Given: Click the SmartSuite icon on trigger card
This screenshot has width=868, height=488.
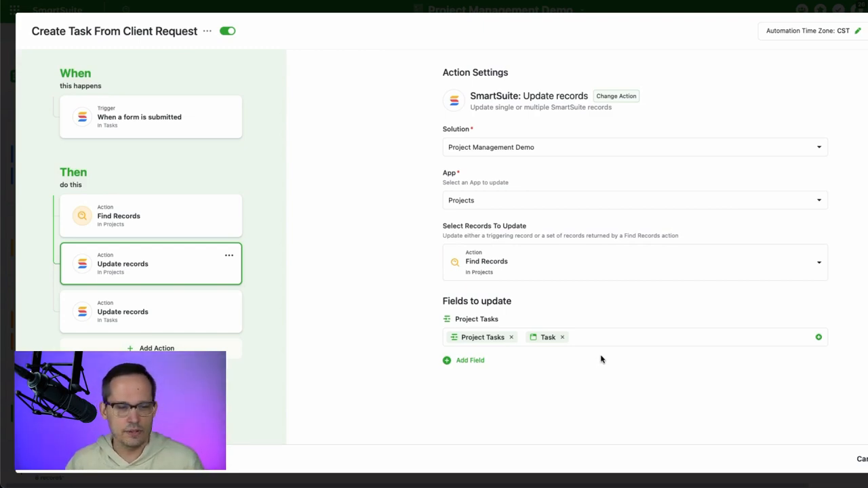Looking at the screenshot, I should click(x=82, y=117).
